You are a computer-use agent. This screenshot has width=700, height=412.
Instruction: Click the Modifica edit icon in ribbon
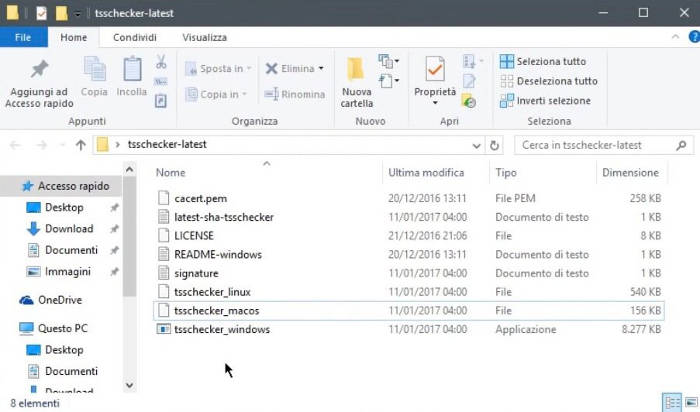click(x=469, y=81)
